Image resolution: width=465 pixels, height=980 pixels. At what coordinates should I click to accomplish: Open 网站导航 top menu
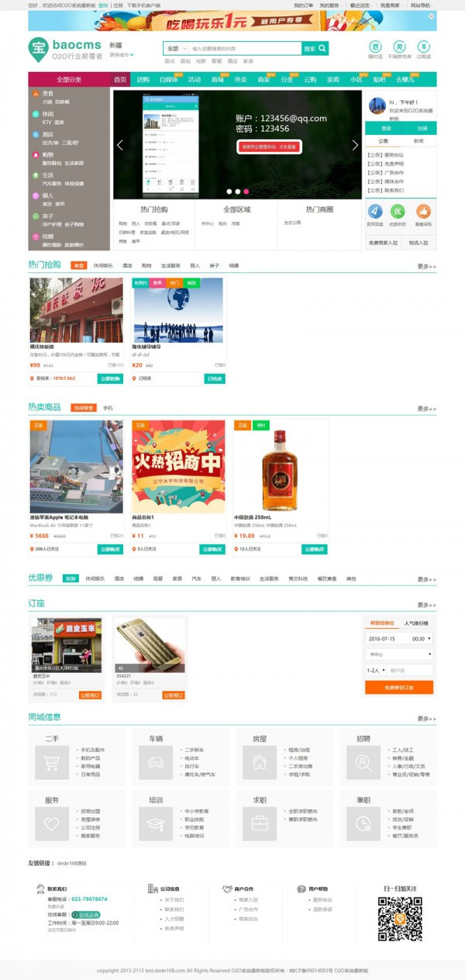tap(421, 5)
